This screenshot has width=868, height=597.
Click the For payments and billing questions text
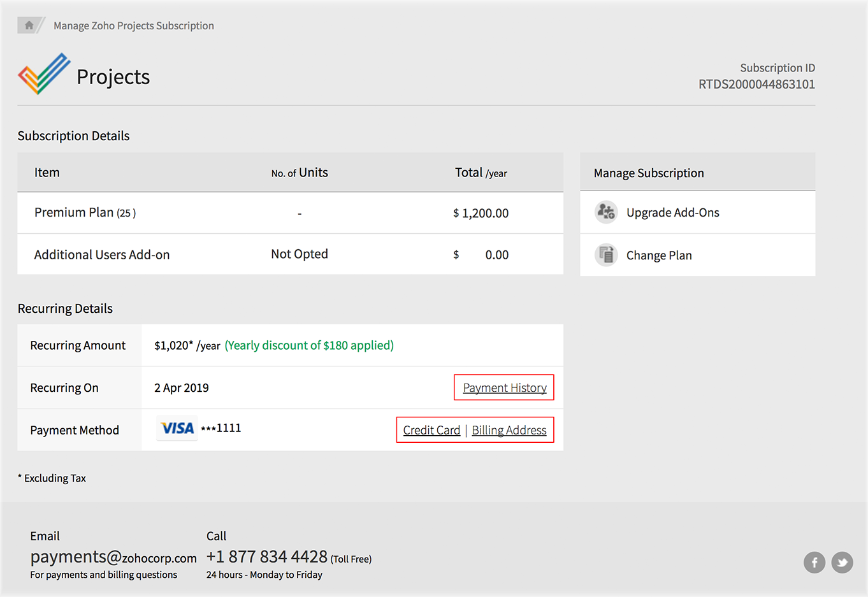(x=104, y=575)
